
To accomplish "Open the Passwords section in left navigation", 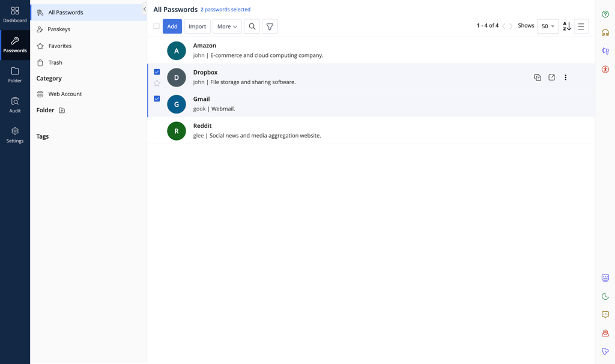I will (15, 45).
